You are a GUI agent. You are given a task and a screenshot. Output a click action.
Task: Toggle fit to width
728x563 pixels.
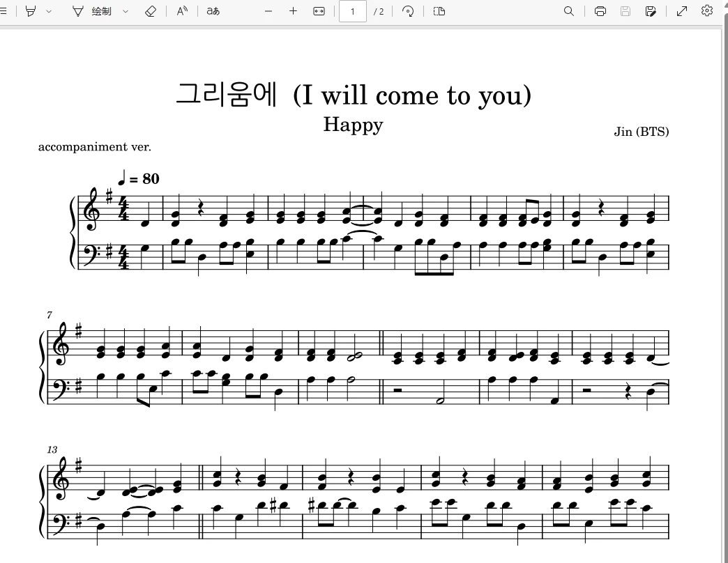click(x=319, y=11)
